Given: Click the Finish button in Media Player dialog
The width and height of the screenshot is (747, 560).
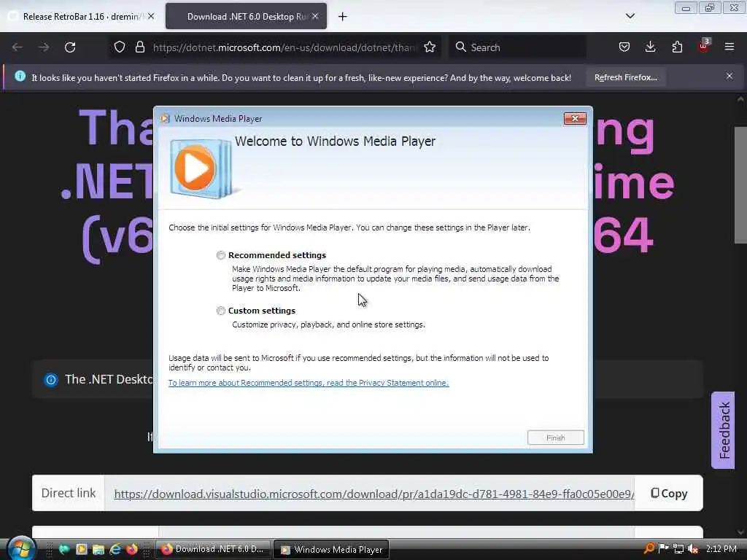Looking at the screenshot, I should (555, 437).
